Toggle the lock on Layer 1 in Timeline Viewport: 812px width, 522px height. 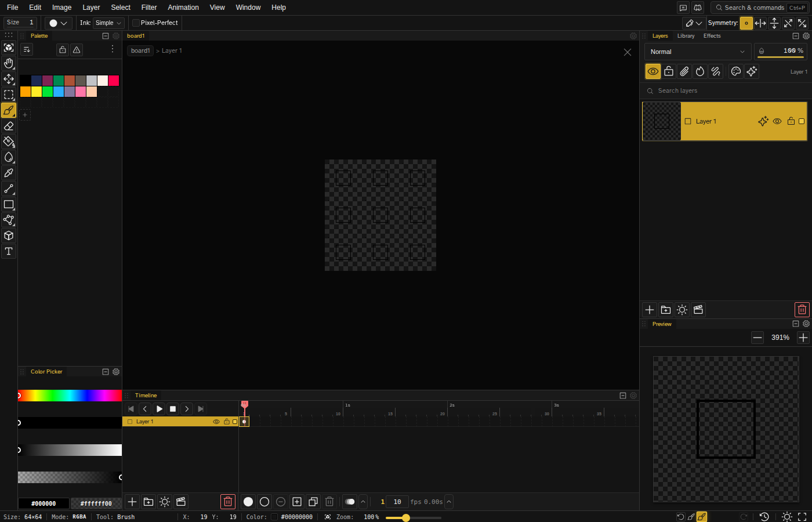(227, 422)
